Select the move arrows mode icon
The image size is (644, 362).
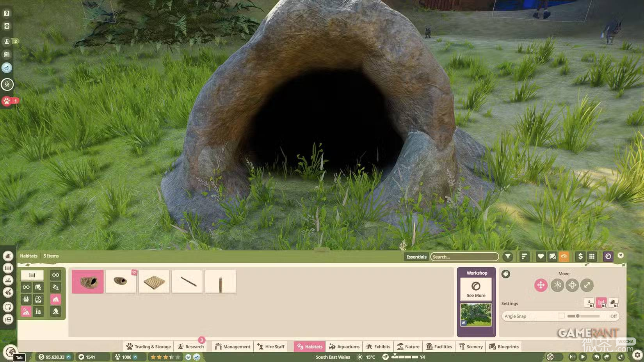(x=541, y=285)
